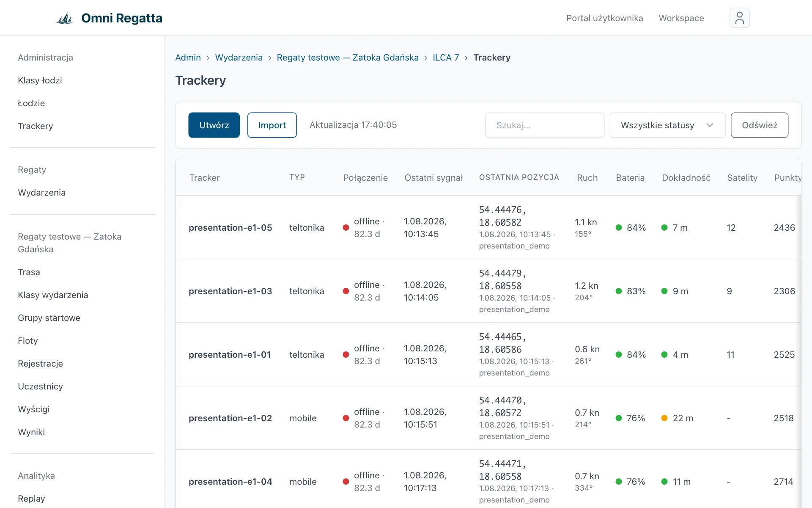Open Regaty testowe — Zatoka Gdańska breadcrumb
Viewport: 812px width, 508px height.
point(348,58)
